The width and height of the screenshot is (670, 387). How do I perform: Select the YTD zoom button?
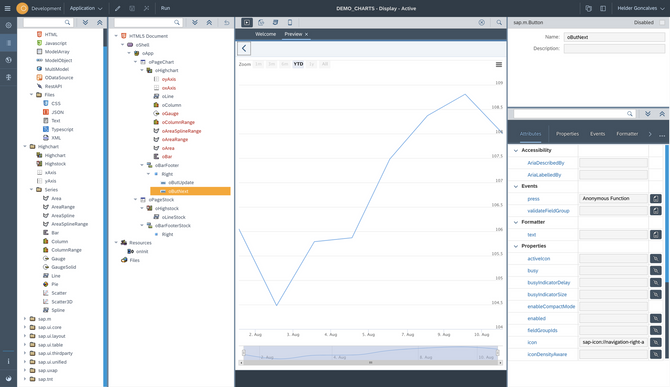(298, 64)
